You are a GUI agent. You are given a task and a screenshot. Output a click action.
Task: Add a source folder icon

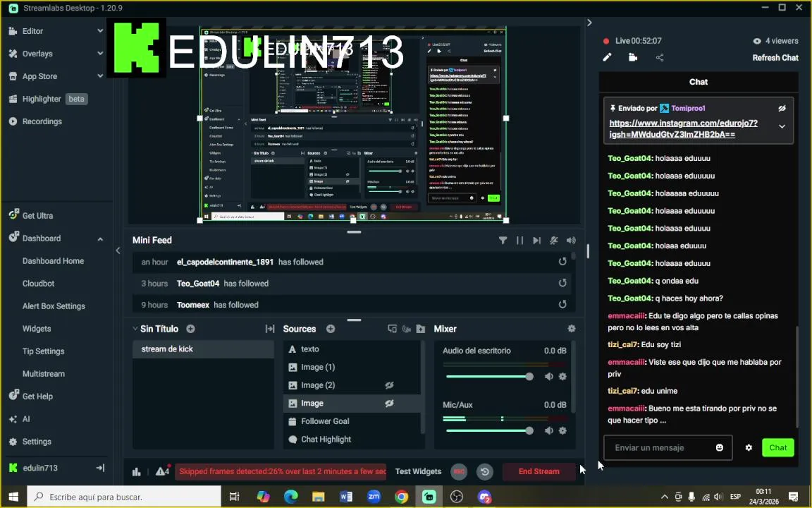[421, 329]
